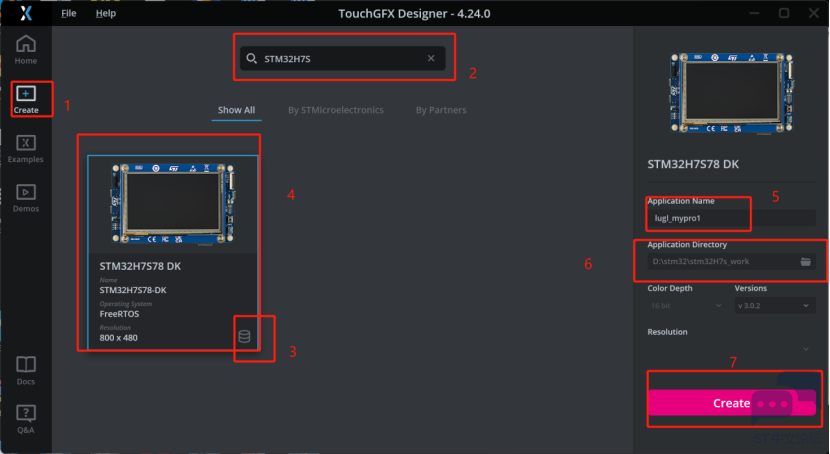Browse Application Directory folder icon
830x454 pixels.
pyautogui.click(x=805, y=261)
